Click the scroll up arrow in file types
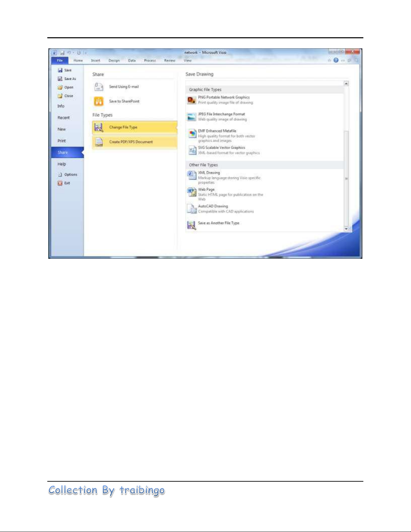 (x=346, y=83)
